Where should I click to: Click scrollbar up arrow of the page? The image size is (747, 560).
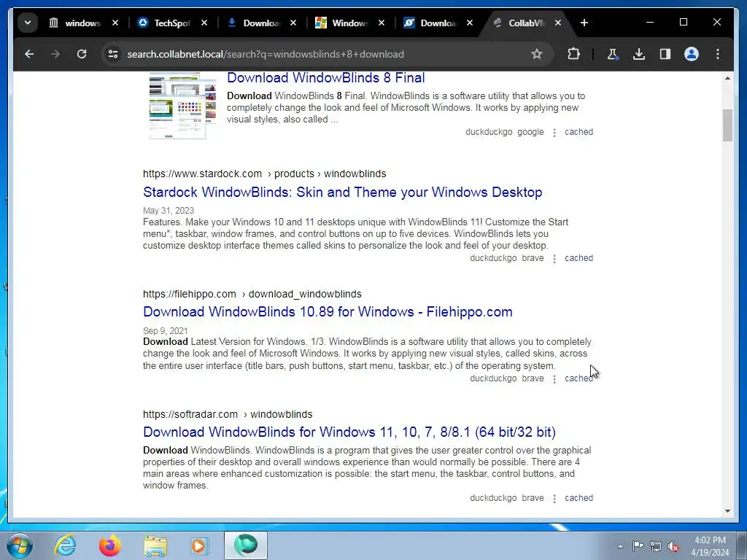tap(727, 78)
